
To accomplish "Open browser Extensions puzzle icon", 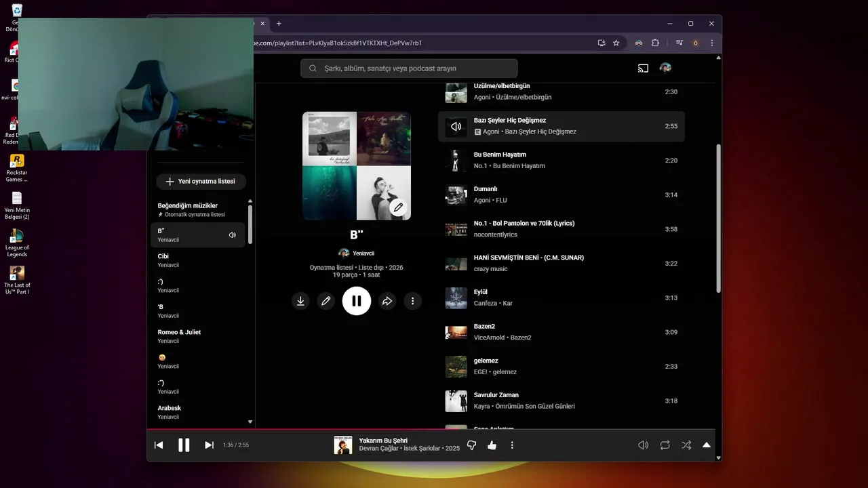I will point(655,43).
